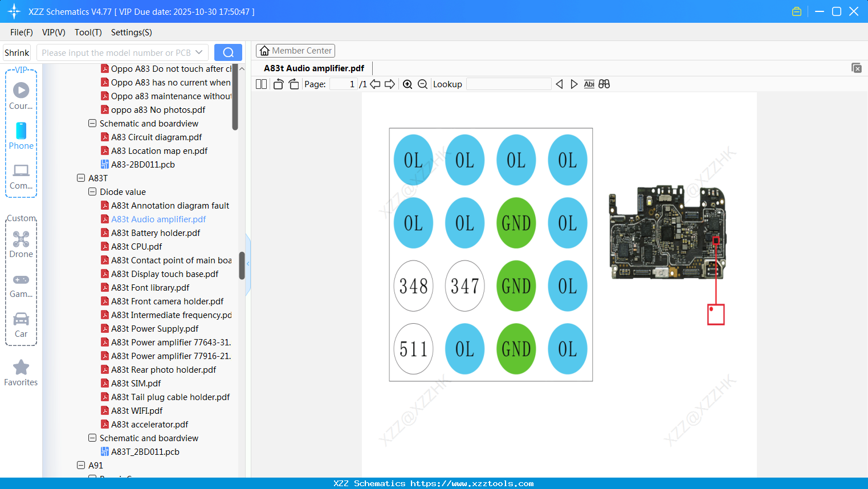Screen dimensions: 868x489
Task: Click the Shrink button
Action: coord(17,52)
